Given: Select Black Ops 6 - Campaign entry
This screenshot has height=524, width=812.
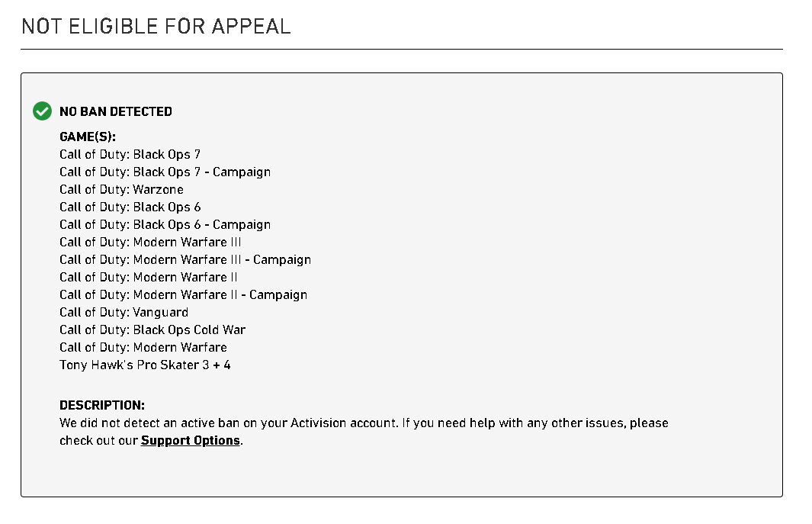Looking at the screenshot, I should pos(165,225).
